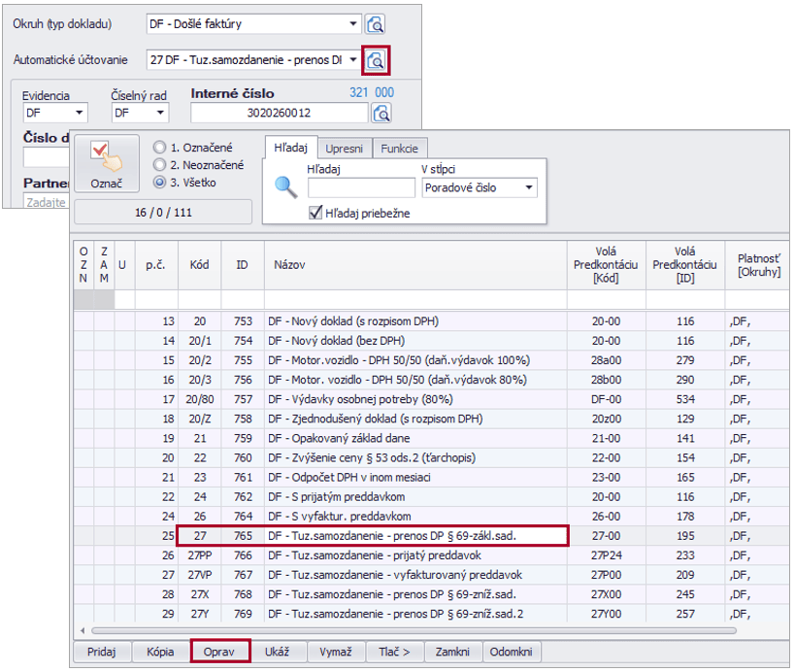This screenshot has width=795, height=672.
Task: Click the Pridaj button
Action: tap(102, 652)
